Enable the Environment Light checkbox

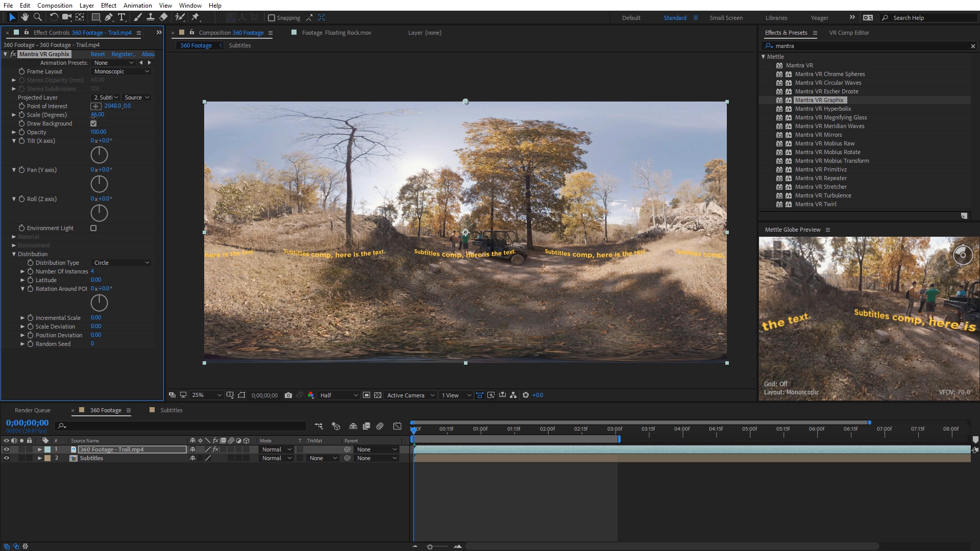93,228
